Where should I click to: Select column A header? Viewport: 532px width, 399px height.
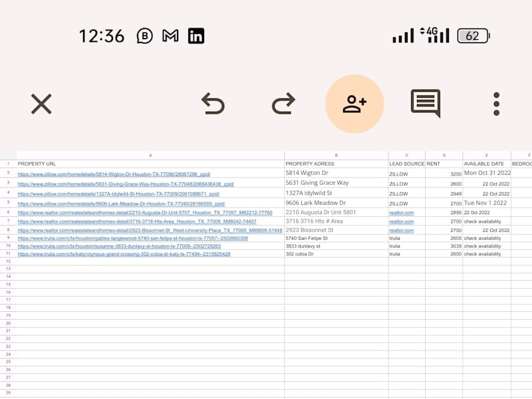click(x=150, y=156)
